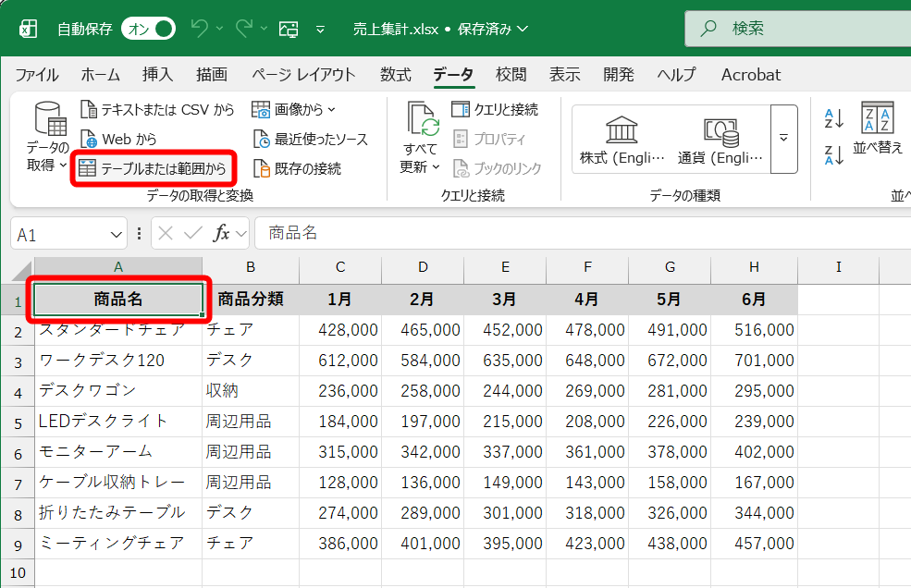This screenshot has height=588, width=911.
Task: Select the 株式 (English) data type
Action: [x=622, y=140]
